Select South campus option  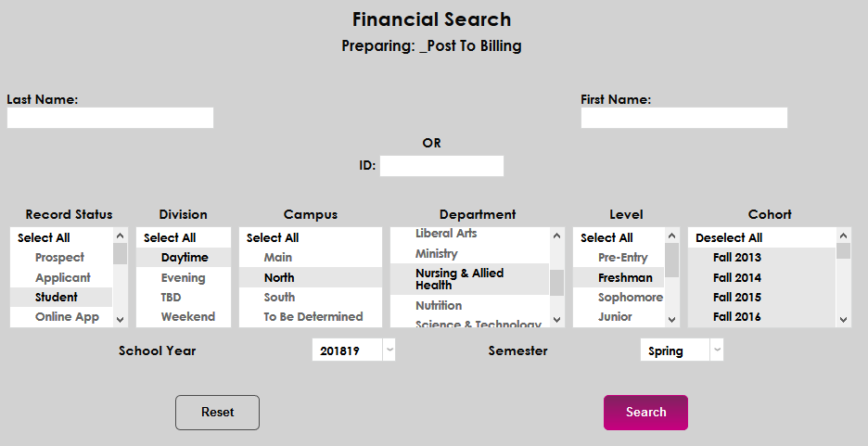279,298
